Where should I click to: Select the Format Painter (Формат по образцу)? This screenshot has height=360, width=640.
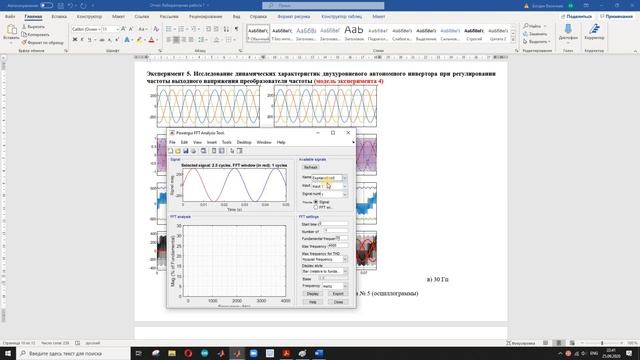(x=42, y=42)
